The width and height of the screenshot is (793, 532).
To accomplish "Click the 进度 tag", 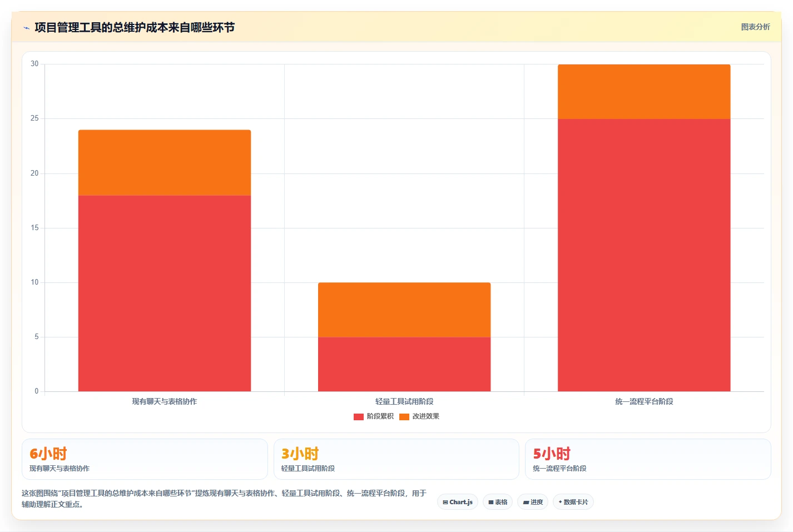I will [x=533, y=502].
